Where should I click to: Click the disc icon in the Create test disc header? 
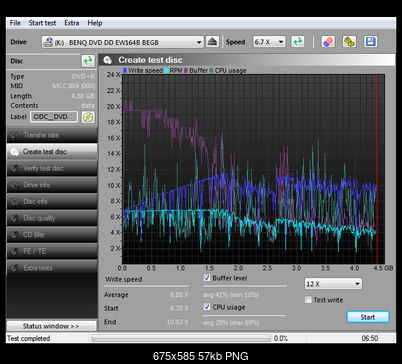point(107,60)
